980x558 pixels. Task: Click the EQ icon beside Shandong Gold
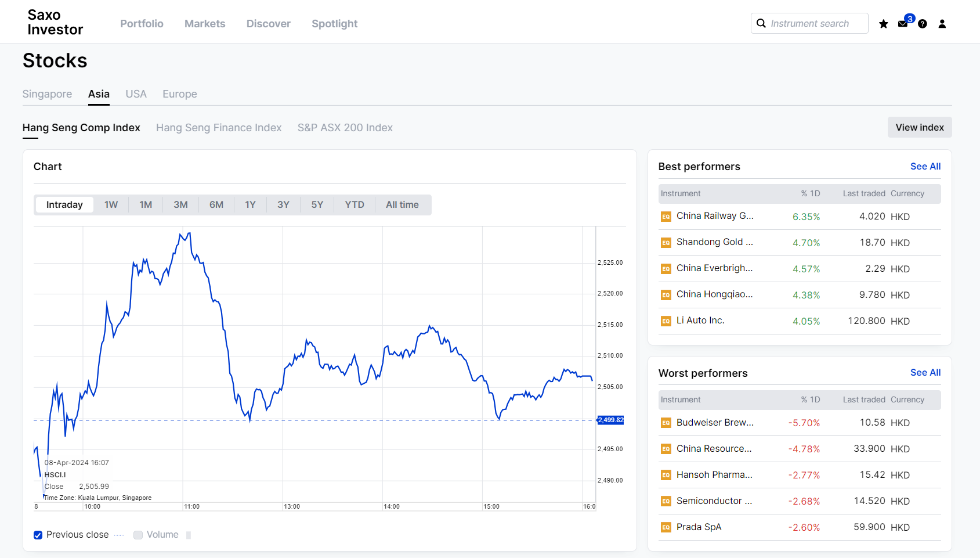666,243
